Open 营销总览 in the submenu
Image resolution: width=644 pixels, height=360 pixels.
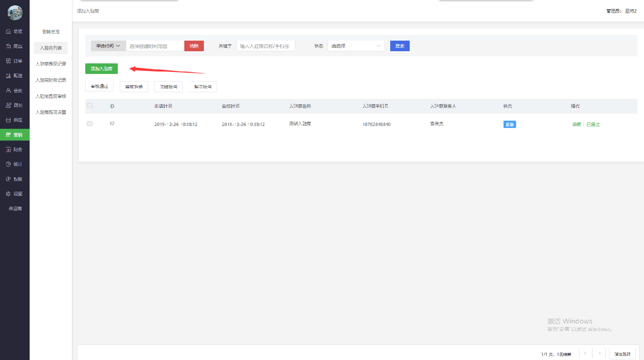(51, 32)
